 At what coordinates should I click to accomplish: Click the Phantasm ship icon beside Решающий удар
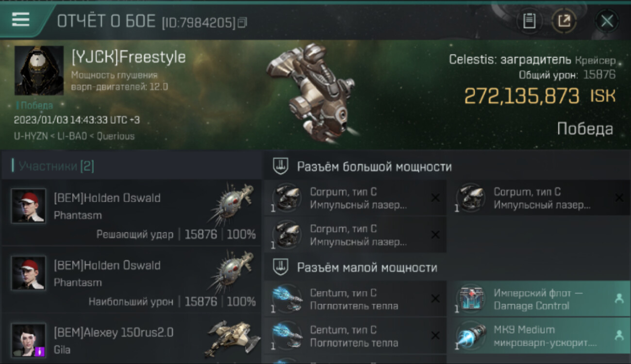(232, 204)
